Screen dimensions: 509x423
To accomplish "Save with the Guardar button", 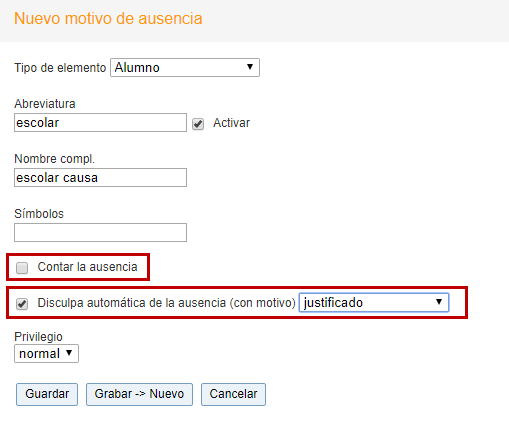I will [x=47, y=394].
